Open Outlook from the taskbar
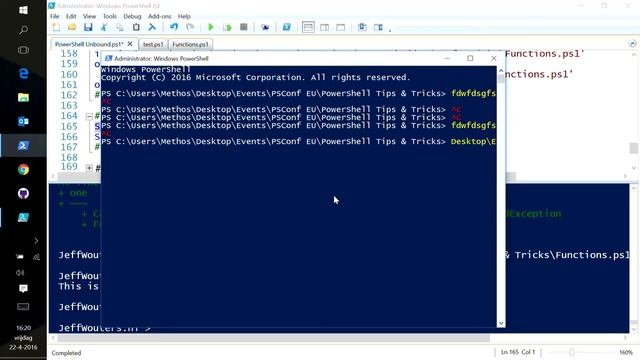640x360 pixels. click(x=23, y=121)
